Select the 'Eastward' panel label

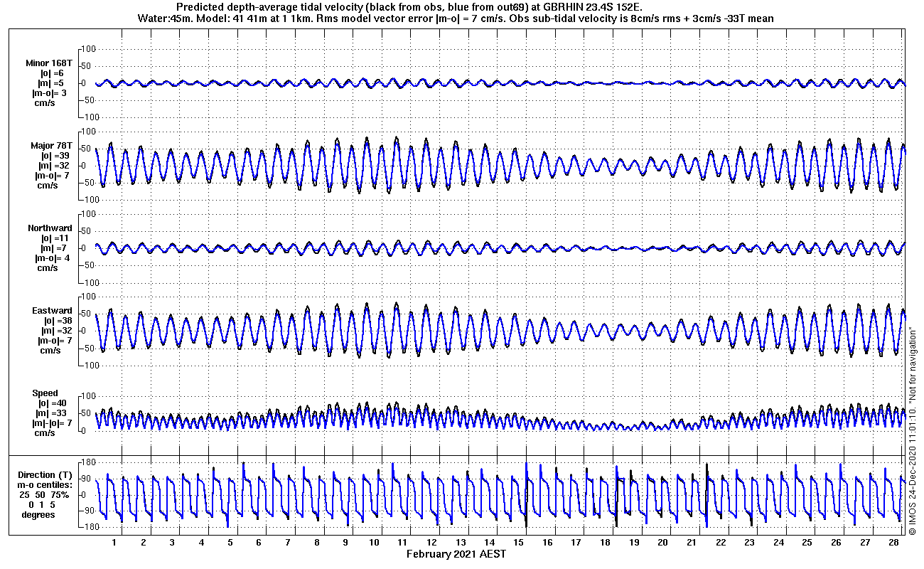pos(52,311)
